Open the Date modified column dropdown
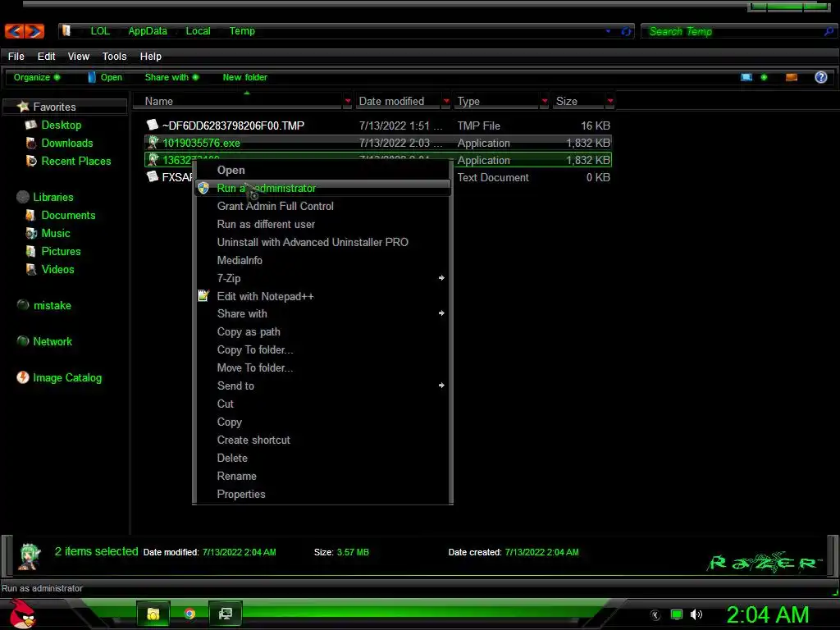 (x=446, y=101)
